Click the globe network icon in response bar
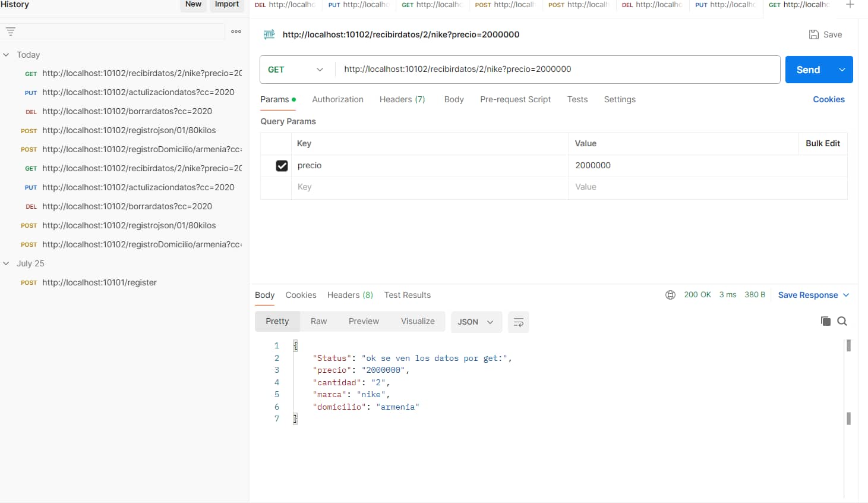Image resolution: width=868 pixels, height=503 pixels. pos(670,295)
